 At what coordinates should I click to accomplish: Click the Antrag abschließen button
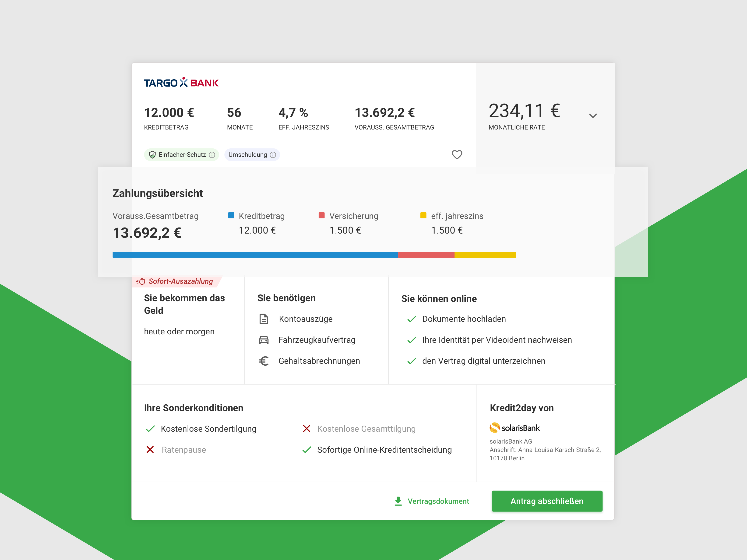547,501
